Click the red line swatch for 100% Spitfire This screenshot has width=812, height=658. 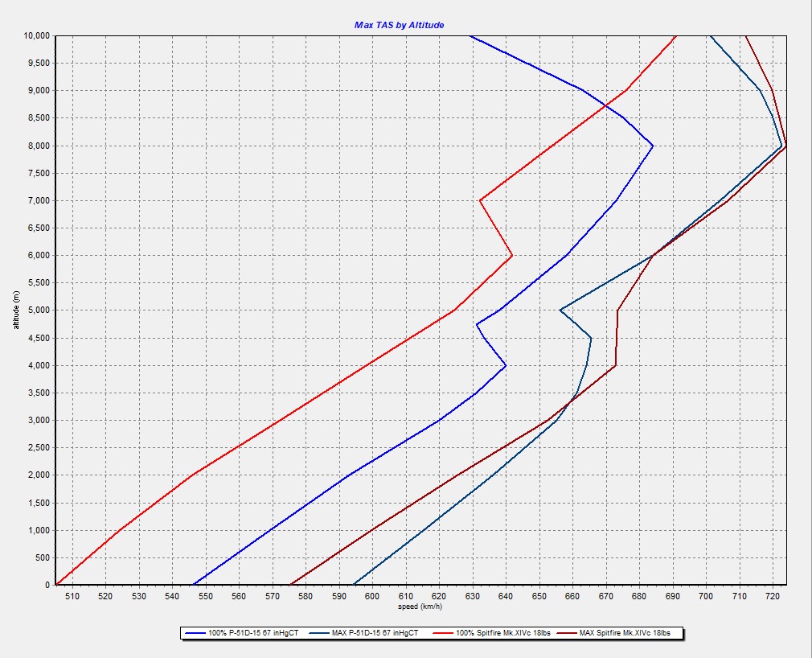[443, 633]
